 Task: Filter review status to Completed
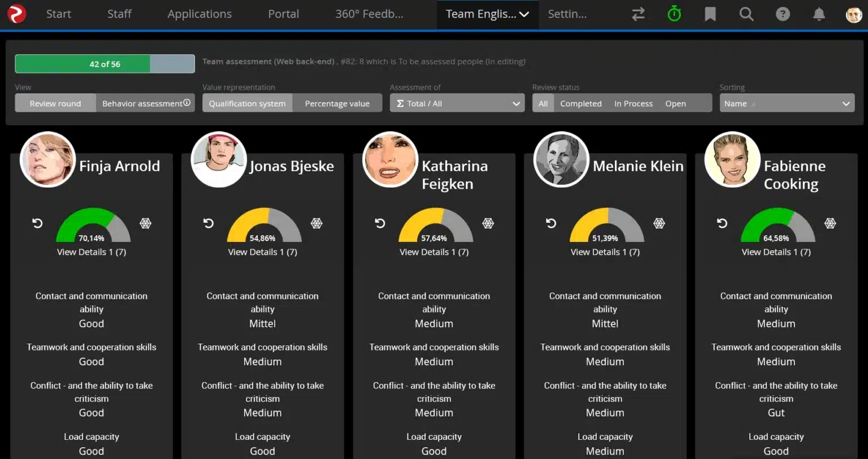pyautogui.click(x=581, y=103)
